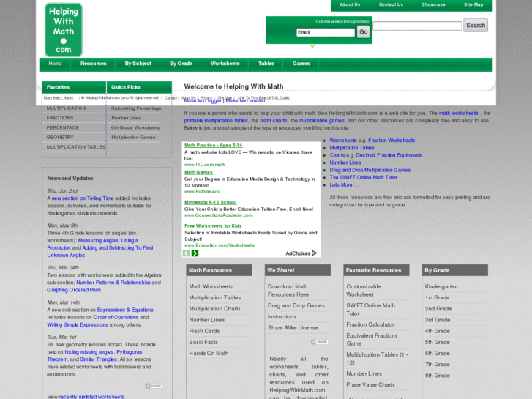Open the Site Map link in top bar
532x399 pixels.
click(473, 4)
